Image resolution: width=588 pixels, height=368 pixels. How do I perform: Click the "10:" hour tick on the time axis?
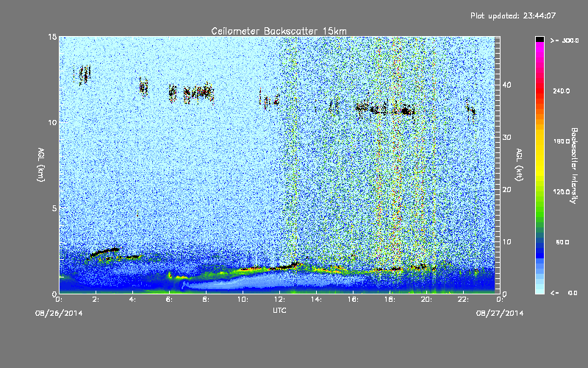243,300
